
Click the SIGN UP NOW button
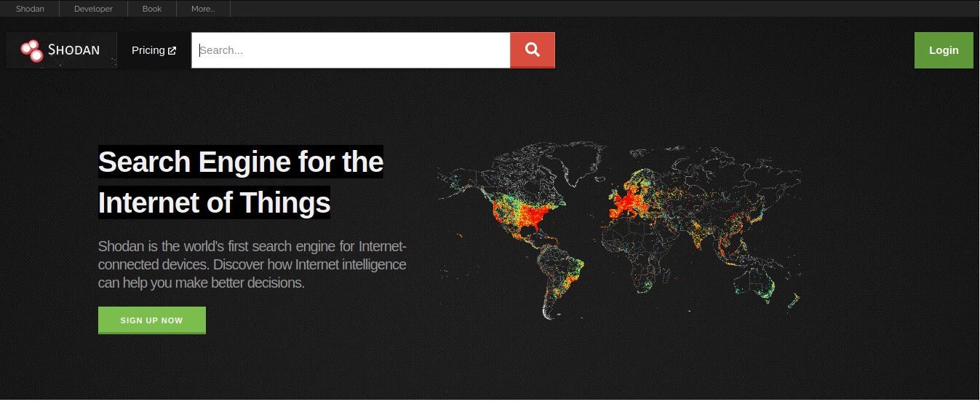click(152, 320)
